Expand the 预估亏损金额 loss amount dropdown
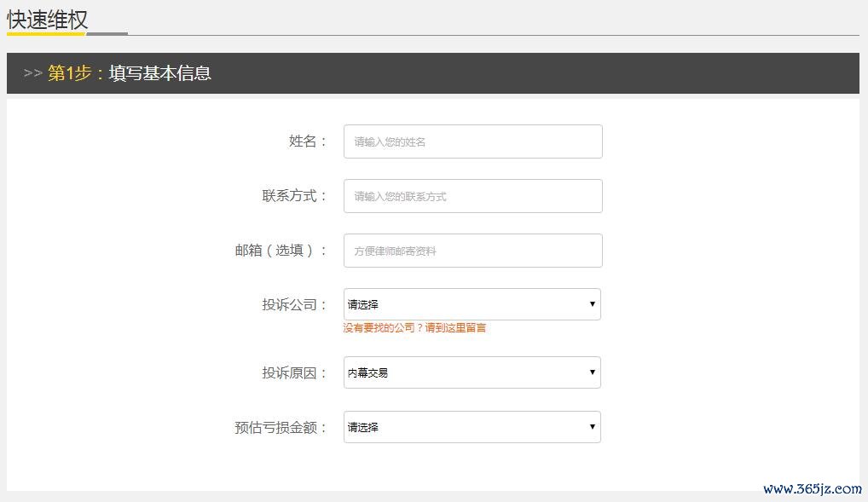The image size is (868, 502). [x=472, y=427]
